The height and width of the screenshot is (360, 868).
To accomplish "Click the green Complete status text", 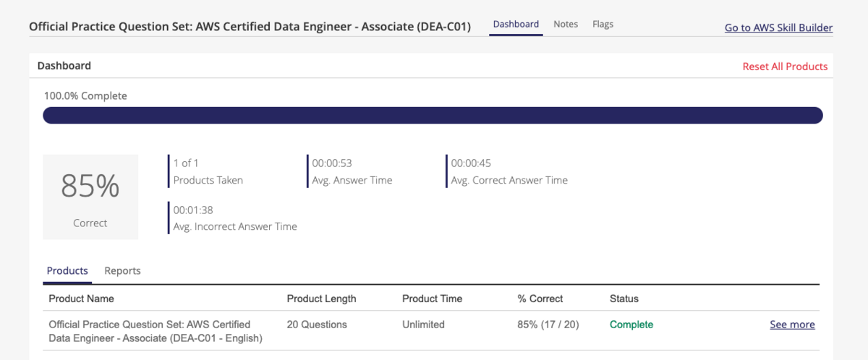I will [x=631, y=325].
